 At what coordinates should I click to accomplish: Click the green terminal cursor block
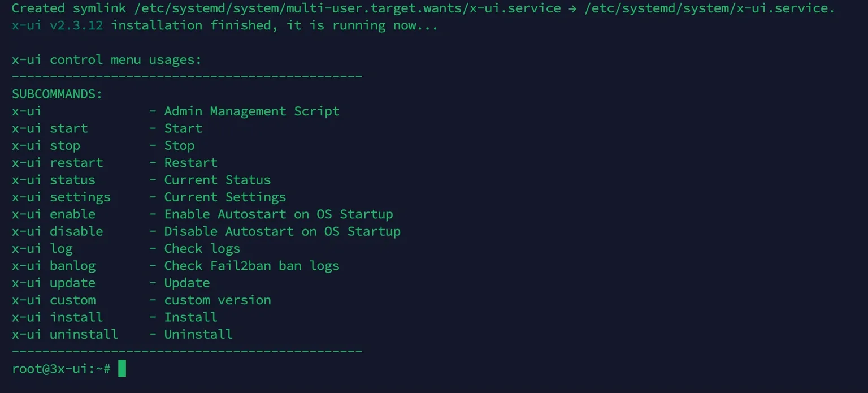coord(122,369)
